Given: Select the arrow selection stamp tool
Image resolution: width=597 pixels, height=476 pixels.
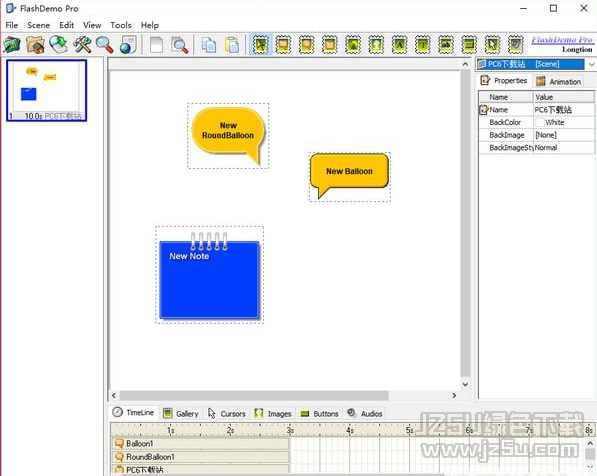Looking at the screenshot, I should click(x=260, y=44).
